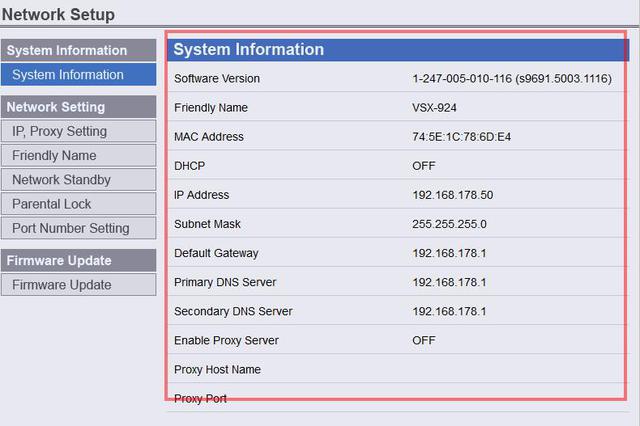Click the IP address 192.168.178.50
Image resolution: width=640 pixels, height=426 pixels.
pyautogui.click(x=452, y=195)
